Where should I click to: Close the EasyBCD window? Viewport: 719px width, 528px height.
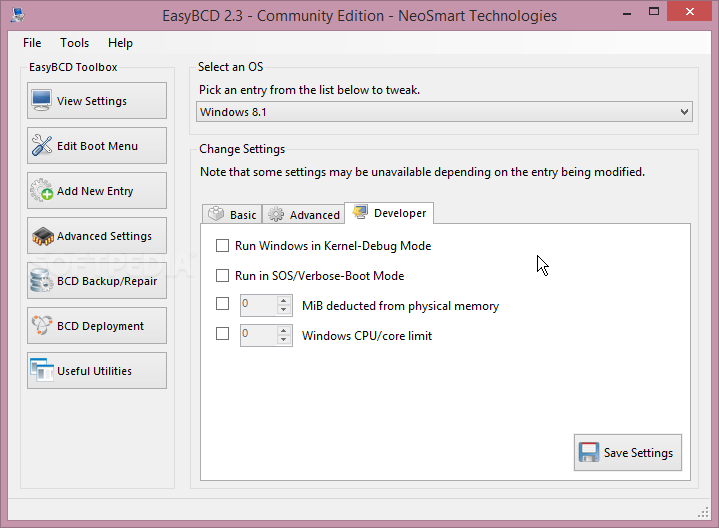(690, 12)
